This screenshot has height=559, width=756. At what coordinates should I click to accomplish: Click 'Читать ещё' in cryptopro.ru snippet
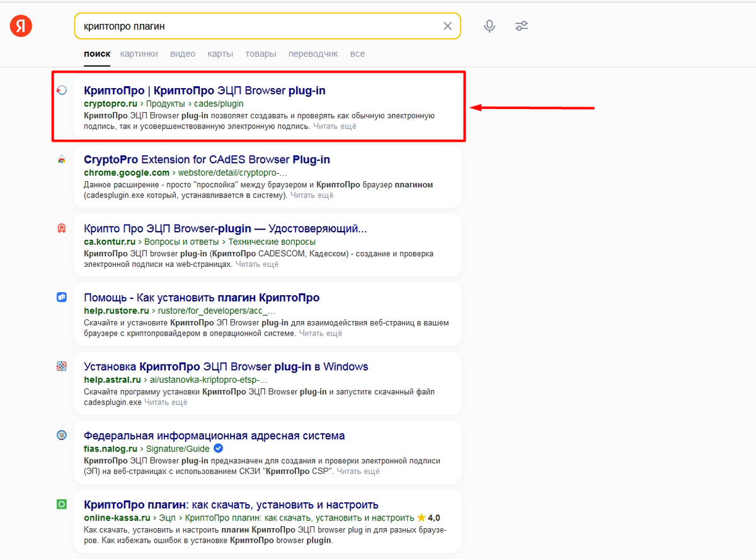335,126
